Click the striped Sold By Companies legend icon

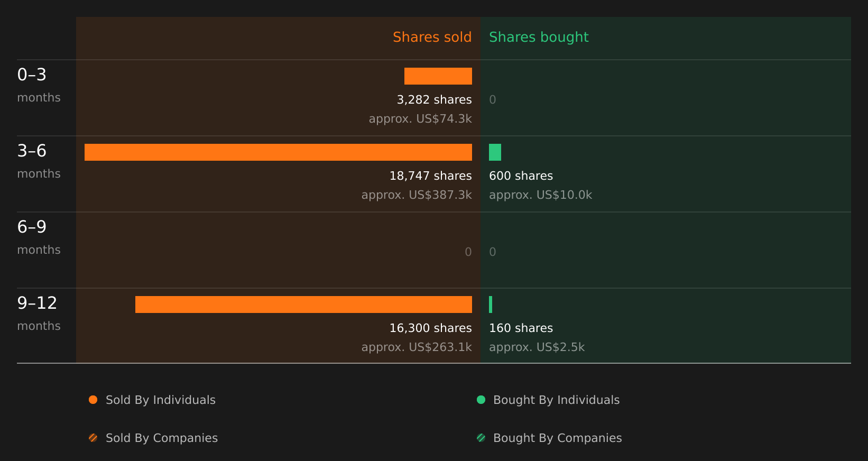click(93, 438)
